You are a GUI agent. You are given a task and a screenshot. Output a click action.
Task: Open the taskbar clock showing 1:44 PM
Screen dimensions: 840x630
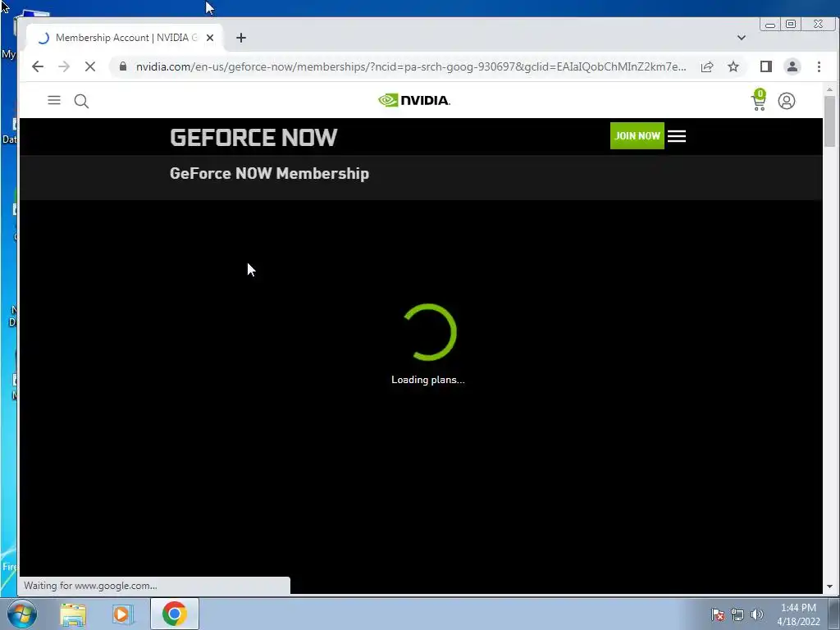798,614
